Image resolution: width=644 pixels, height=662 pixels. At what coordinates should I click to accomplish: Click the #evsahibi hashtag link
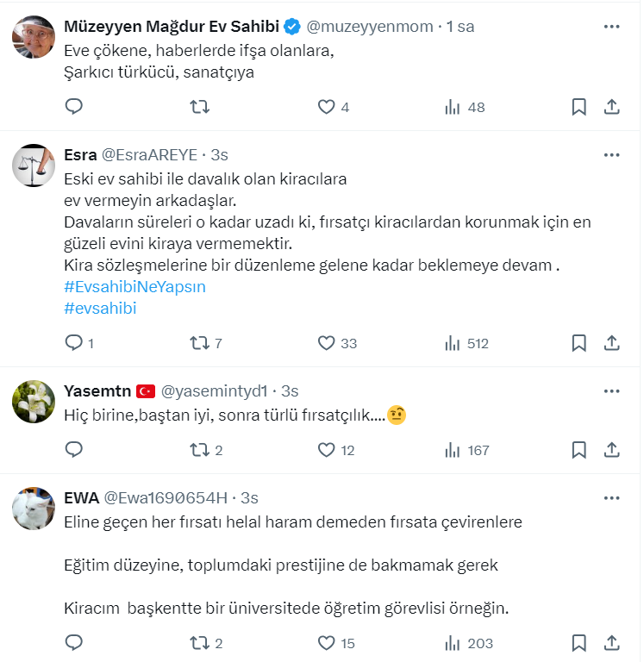tap(101, 309)
